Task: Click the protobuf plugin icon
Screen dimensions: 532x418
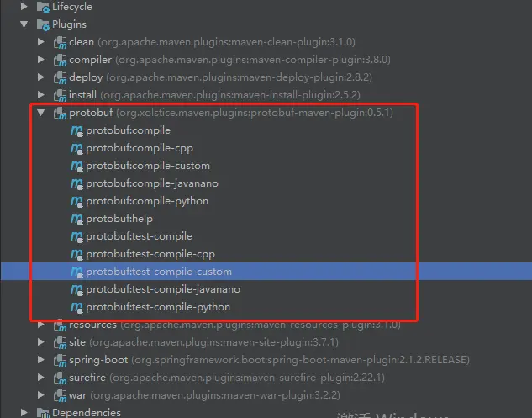Action: coord(60,113)
